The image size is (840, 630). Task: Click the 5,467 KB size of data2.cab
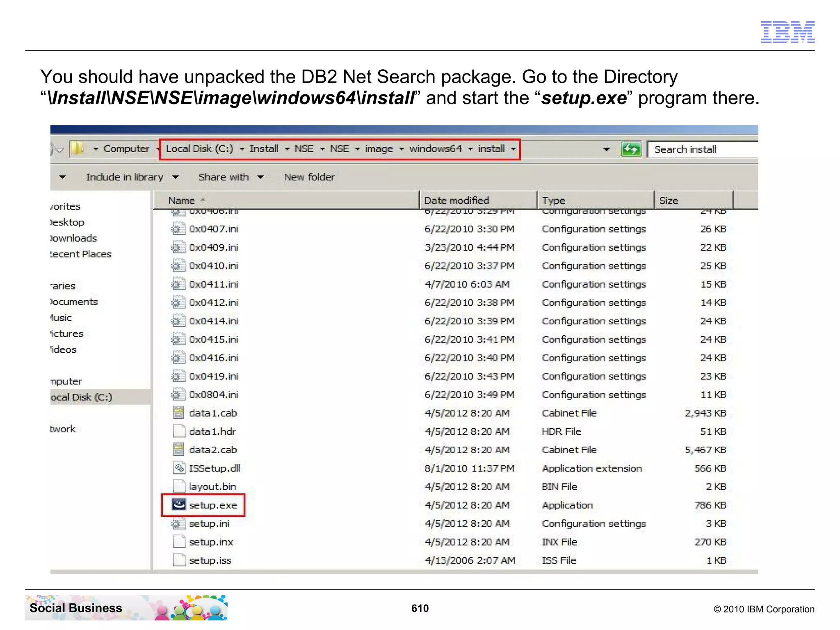(x=705, y=450)
